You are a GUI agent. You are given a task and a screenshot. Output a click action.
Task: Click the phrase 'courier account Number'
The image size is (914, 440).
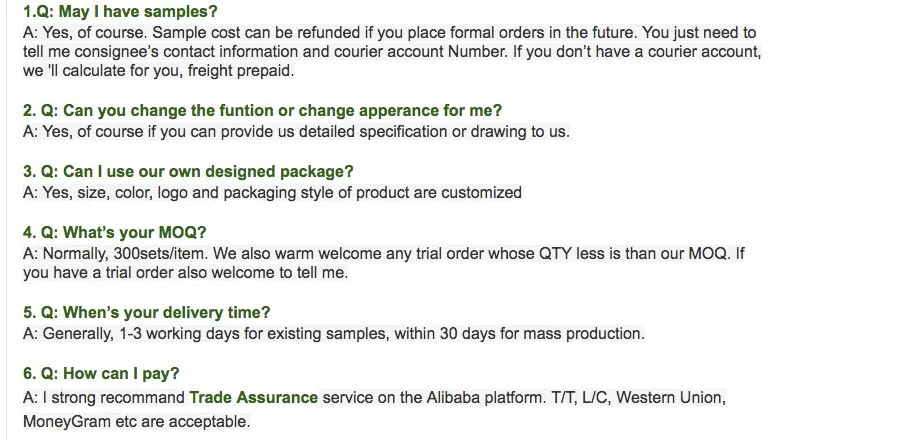[420, 52]
